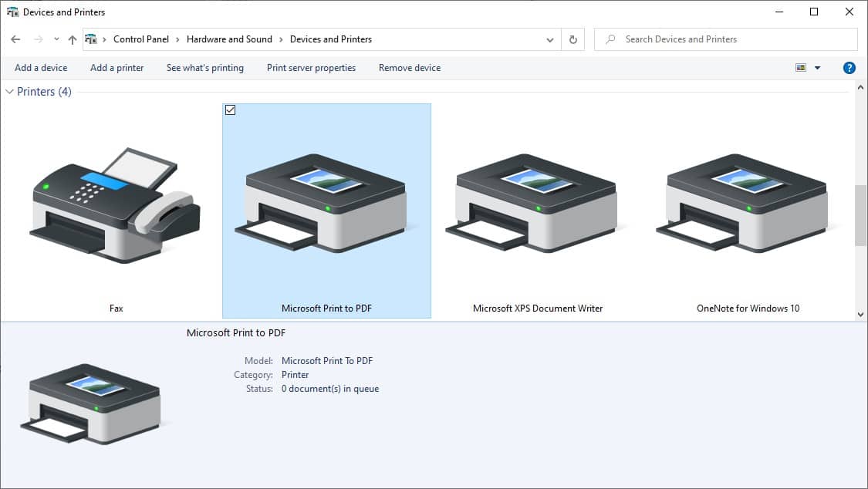
Task: Minimize the Devices and Printers window
Action: pos(779,12)
